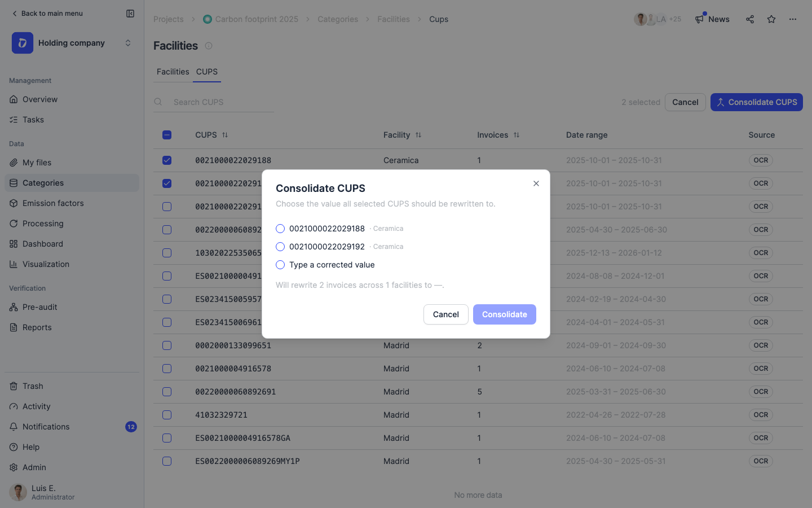Click Cancel in the Consolidate dialog

(446, 314)
